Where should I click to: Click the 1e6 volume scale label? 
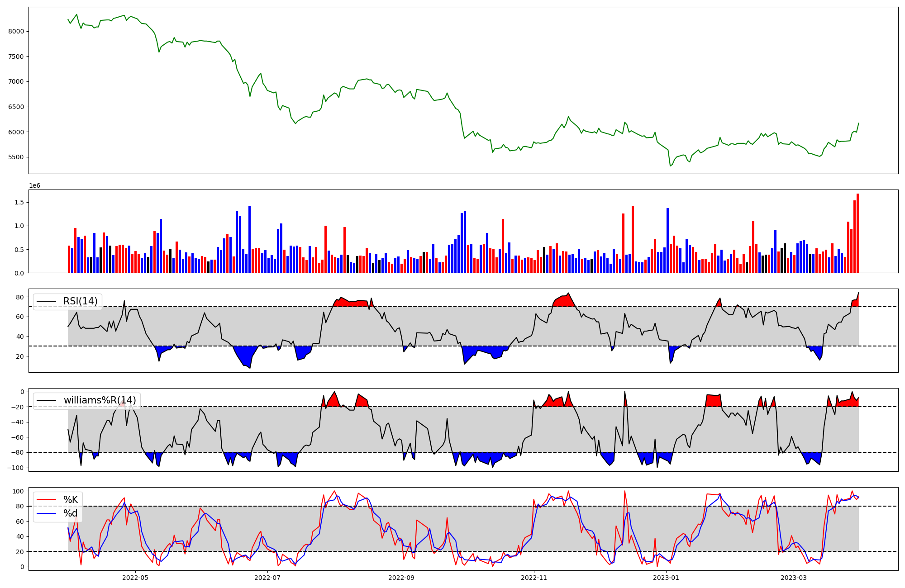tap(35, 185)
